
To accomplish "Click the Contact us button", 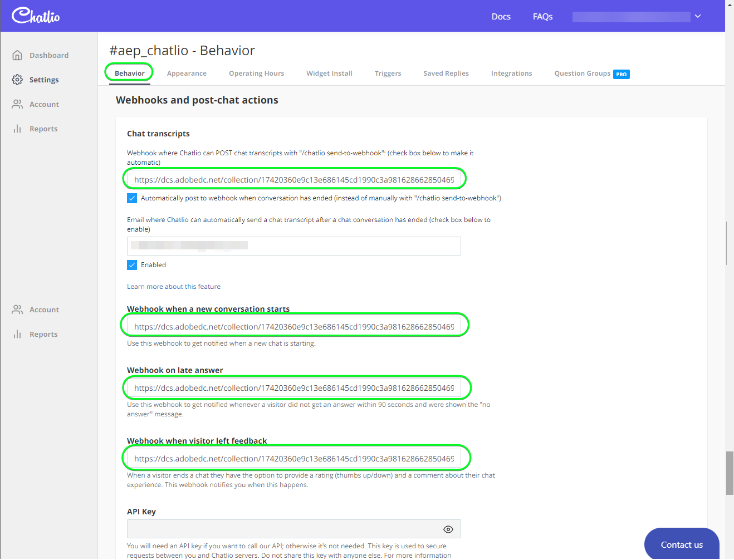I will click(x=682, y=544).
